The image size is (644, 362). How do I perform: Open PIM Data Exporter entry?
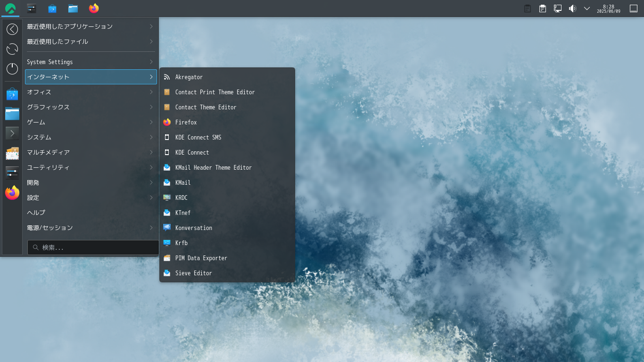tap(227, 258)
